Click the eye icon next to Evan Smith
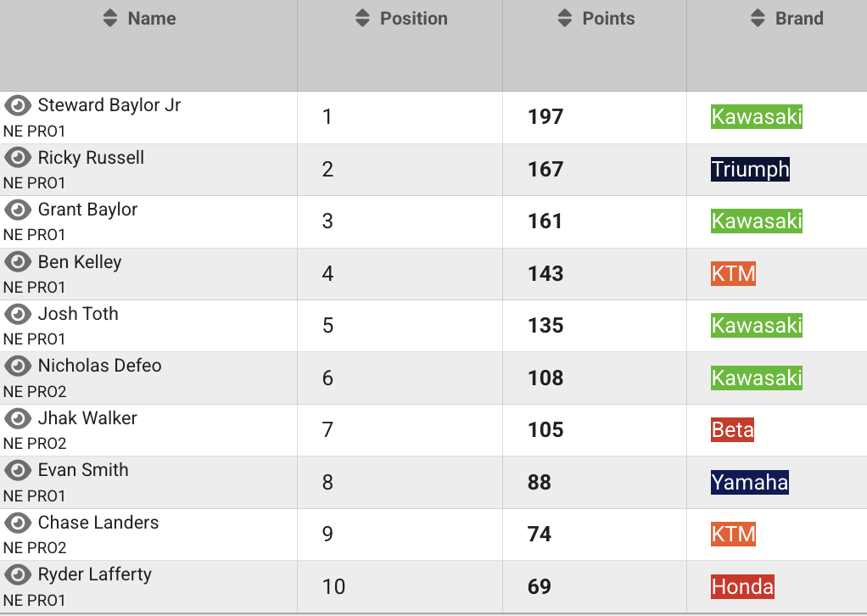 [x=18, y=470]
